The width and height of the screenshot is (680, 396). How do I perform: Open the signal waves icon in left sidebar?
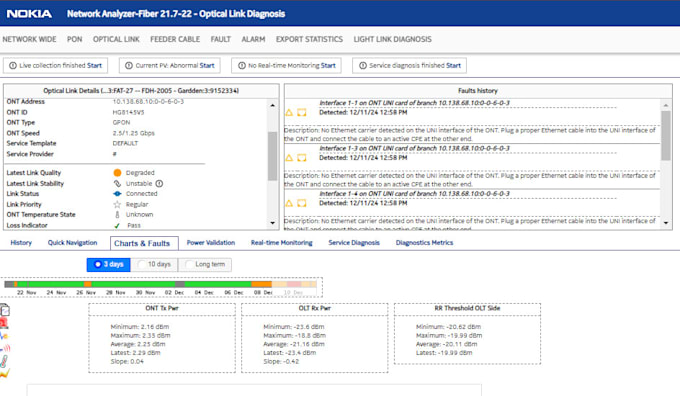(x=5, y=348)
